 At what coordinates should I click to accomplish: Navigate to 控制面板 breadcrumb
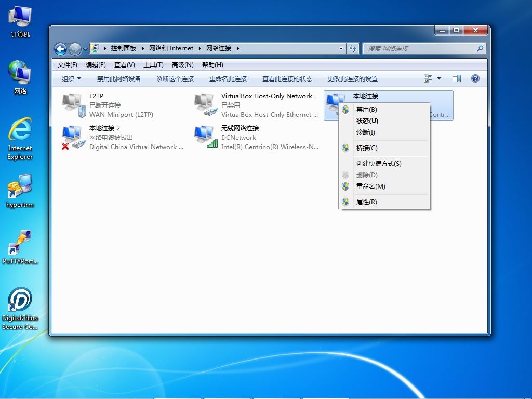(124, 48)
